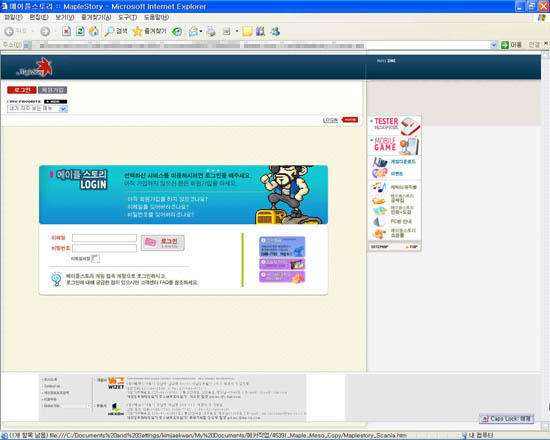550x440 pixels.
Task: Click the MapleStory 공략집 guide sidebar icon
Action: [x=379, y=199]
